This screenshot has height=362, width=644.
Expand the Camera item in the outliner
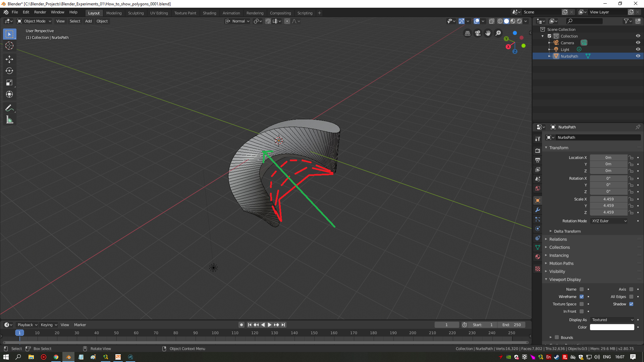point(549,43)
